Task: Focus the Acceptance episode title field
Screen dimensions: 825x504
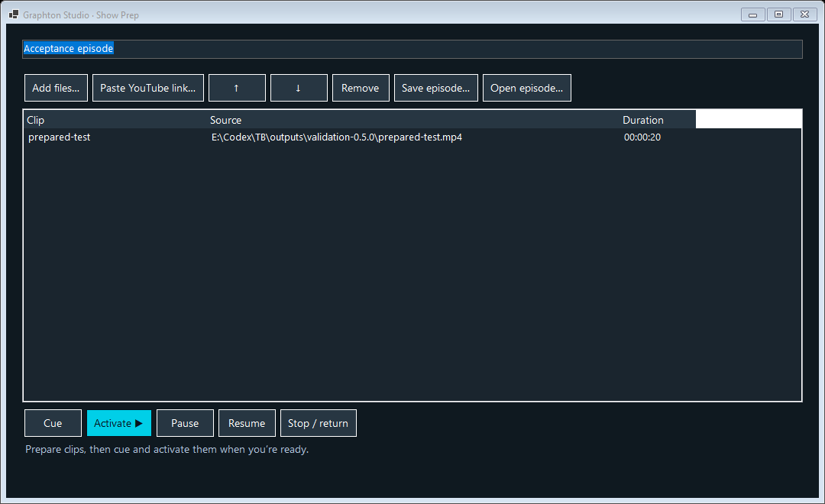Action: pos(412,49)
